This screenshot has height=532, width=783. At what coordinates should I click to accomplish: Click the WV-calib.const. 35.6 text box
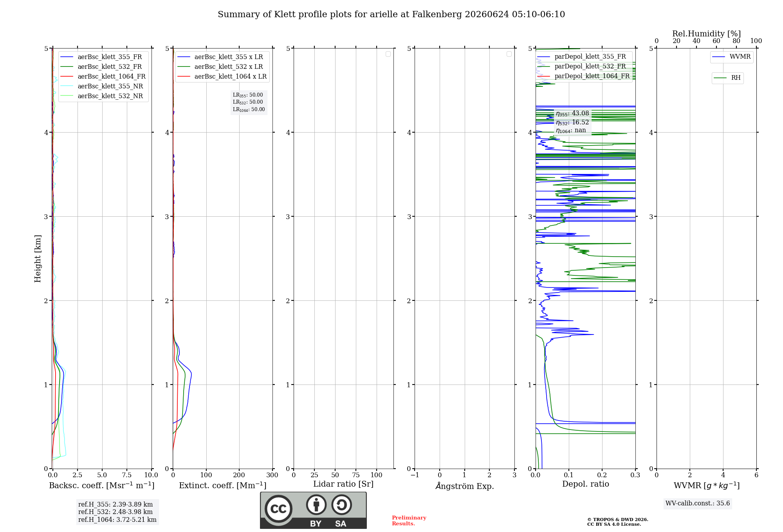click(698, 503)
